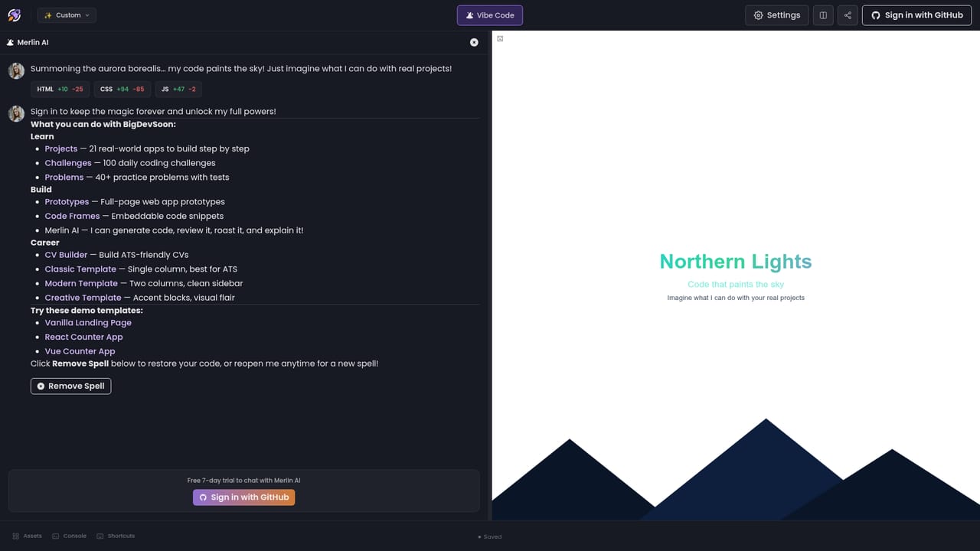Viewport: 980px width, 551px height.
Task: Open the Projects link
Action: pyautogui.click(x=61, y=148)
